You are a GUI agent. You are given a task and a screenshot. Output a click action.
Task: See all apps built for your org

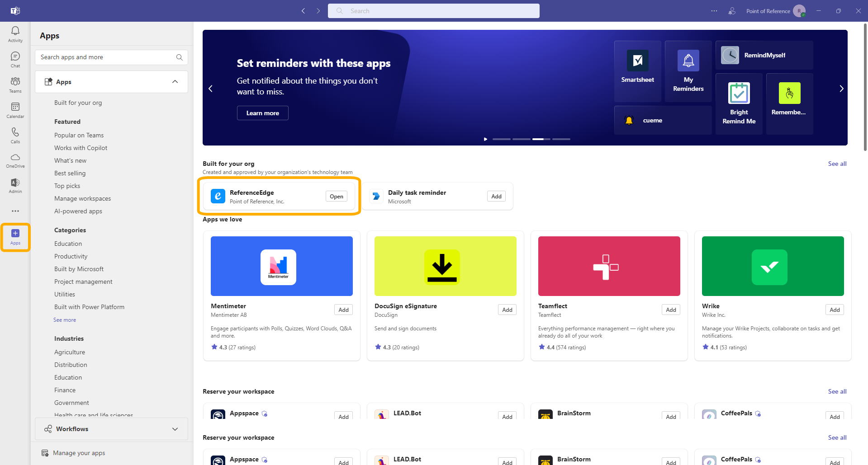pyautogui.click(x=837, y=164)
